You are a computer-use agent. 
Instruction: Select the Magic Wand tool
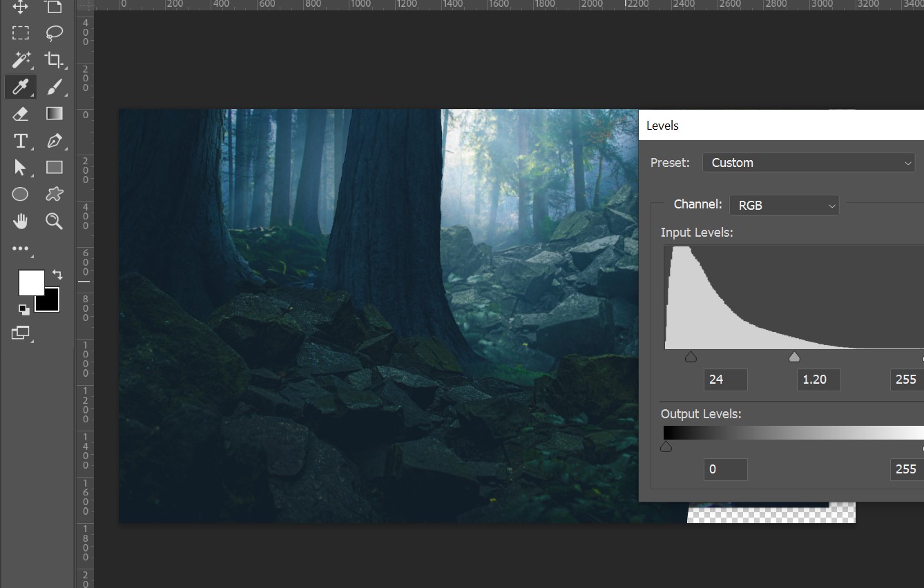point(20,60)
